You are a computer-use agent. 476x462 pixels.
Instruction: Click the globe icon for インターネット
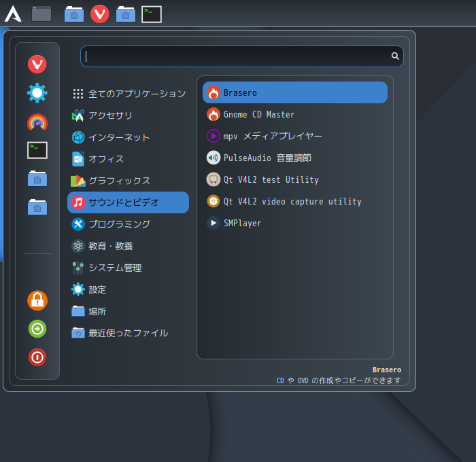pos(78,137)
